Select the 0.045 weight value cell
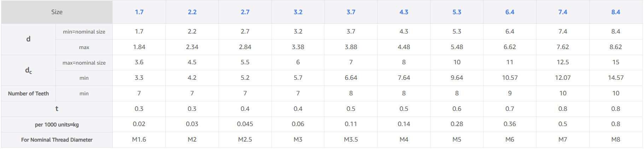This screenshot has width=644, height=149. click(245, 124)
